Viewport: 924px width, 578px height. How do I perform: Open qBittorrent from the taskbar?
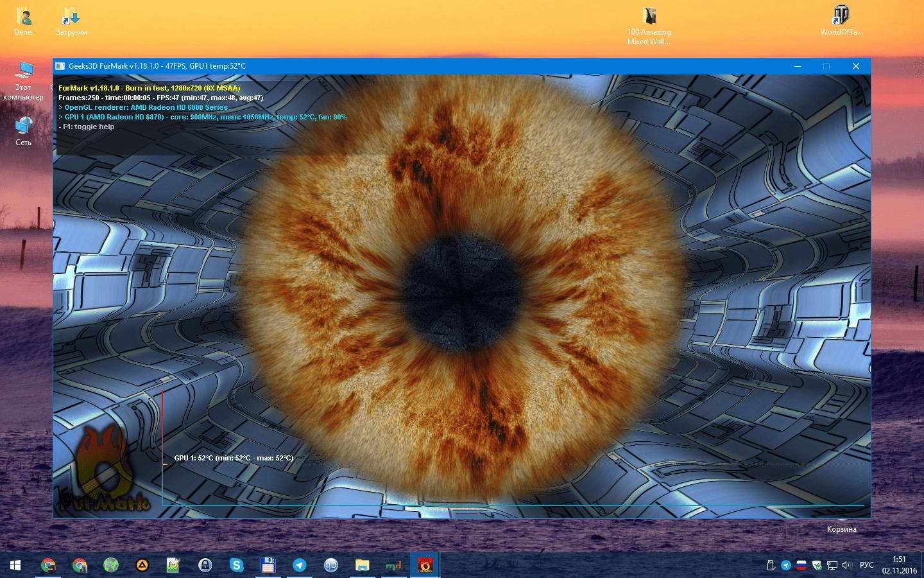coord(331,565)
